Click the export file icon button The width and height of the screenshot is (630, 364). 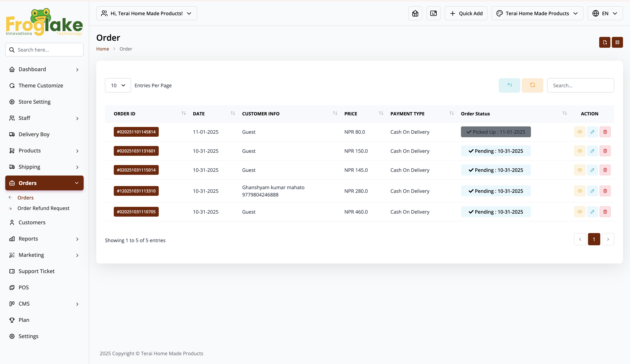tap(604, 42)
